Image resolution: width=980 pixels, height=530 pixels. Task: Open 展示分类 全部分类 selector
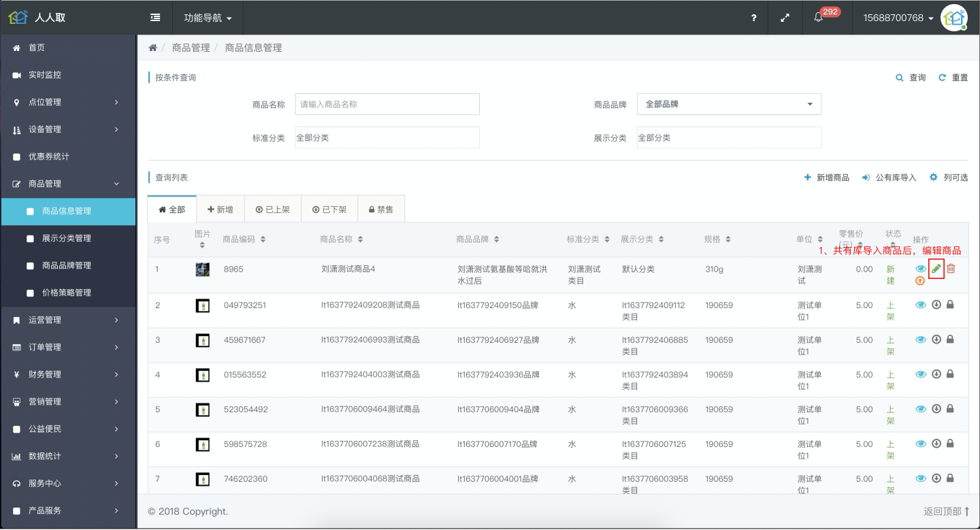[729, 137]
